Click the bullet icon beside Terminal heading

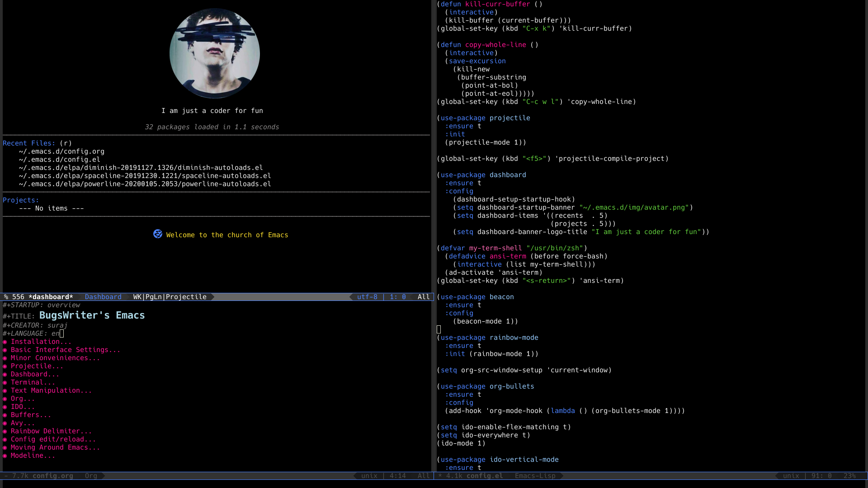(x=5, y=383)
